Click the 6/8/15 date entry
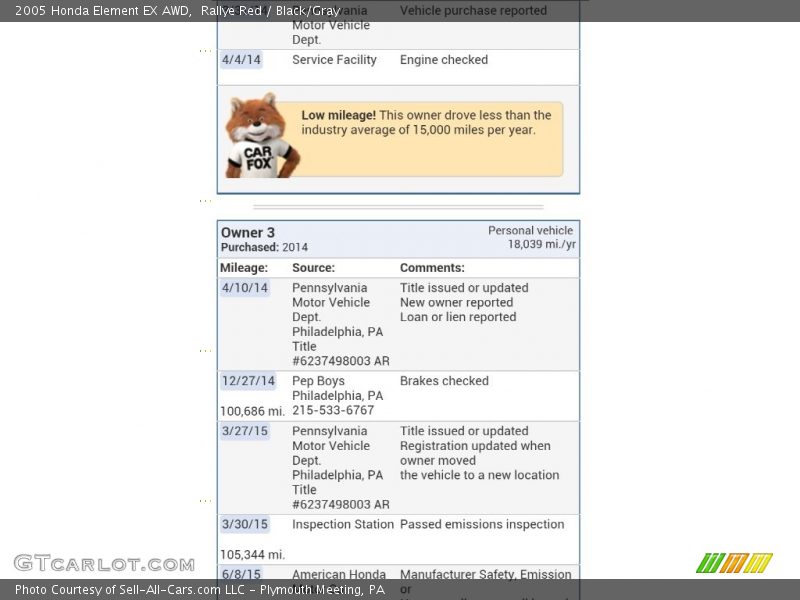Image resolution: width=800 pixels, height=600 pixels. (241, 574)
